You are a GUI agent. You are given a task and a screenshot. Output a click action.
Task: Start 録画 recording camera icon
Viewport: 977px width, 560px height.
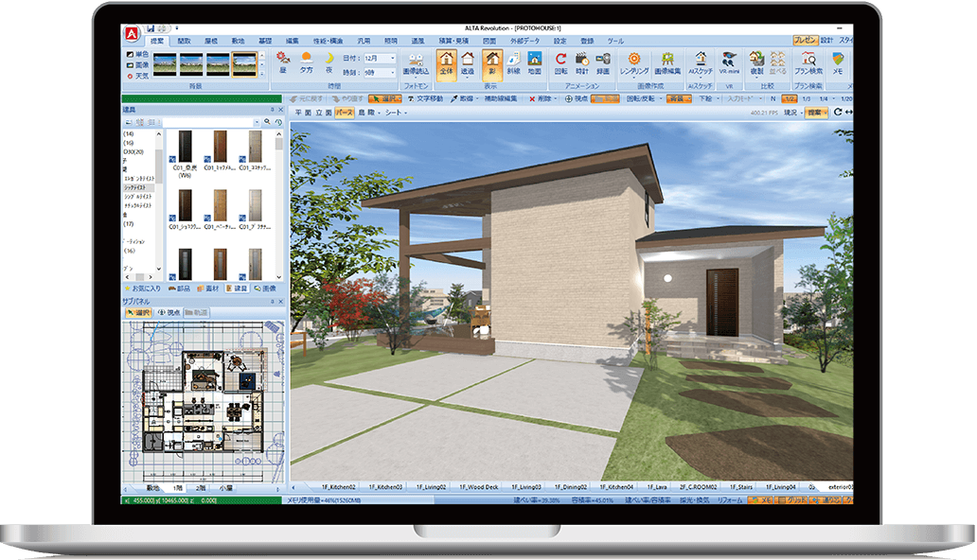coord(603,62)
